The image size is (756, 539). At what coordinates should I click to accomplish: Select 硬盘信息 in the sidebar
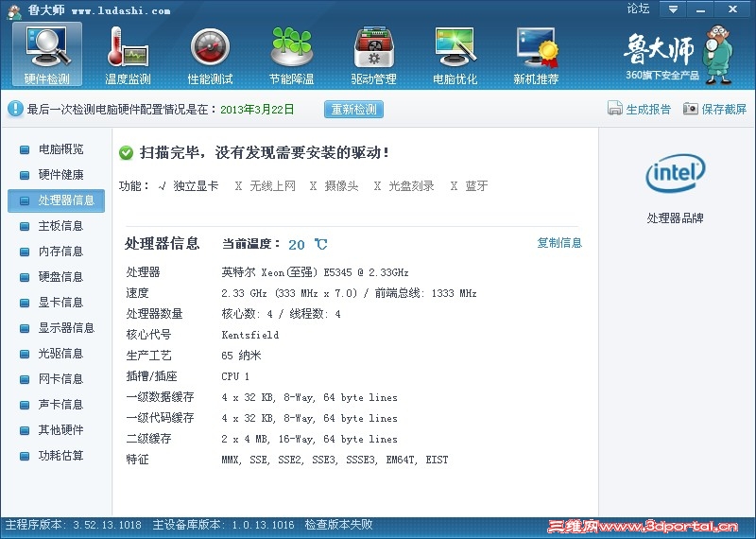(x=56, y=277)
